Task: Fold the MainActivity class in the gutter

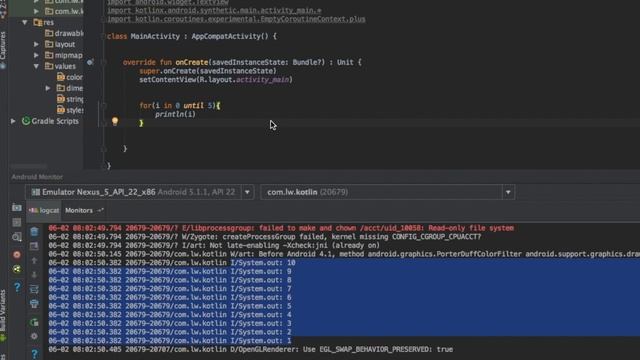Action: click(x=103, y=36)
